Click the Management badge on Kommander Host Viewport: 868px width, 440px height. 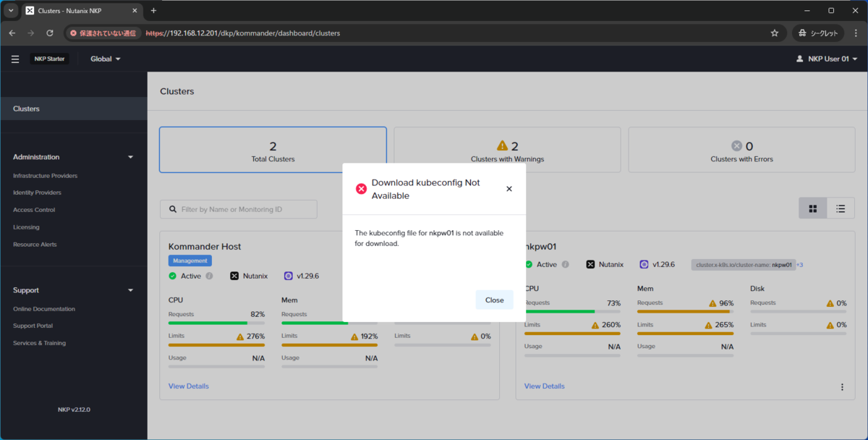tap(190, 261)
